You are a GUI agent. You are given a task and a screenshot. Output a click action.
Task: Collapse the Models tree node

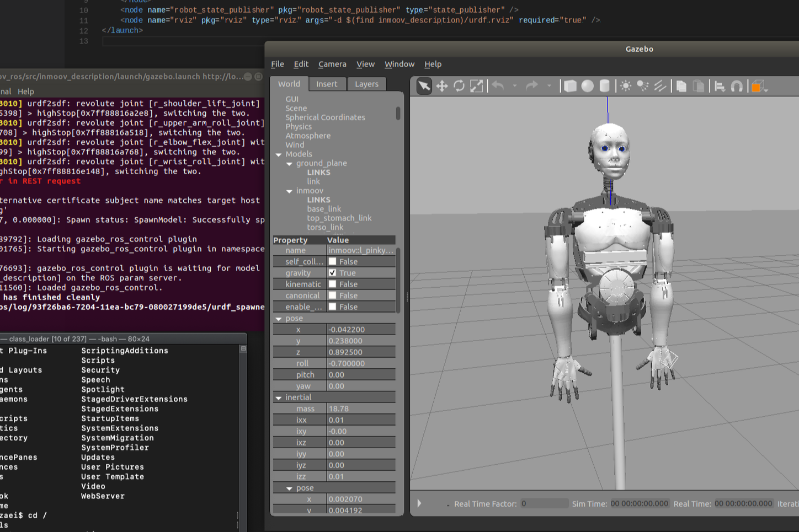tap(279, 154)
